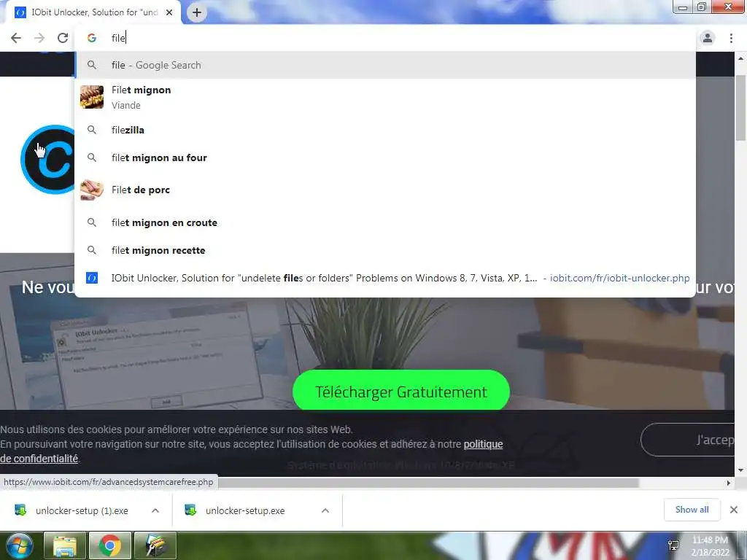Click the browser forward arrow
Screen dimensions: 747x560
(39, 38)
